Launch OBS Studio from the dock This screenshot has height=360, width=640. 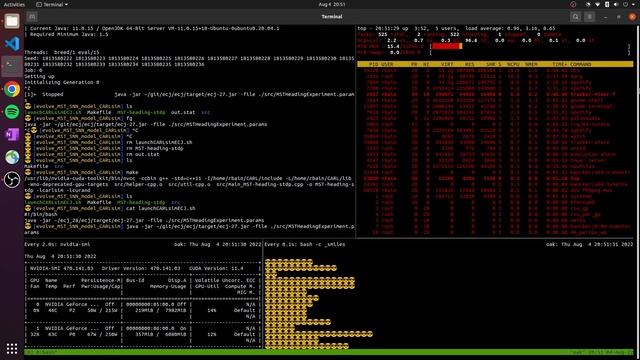point(12,180)
